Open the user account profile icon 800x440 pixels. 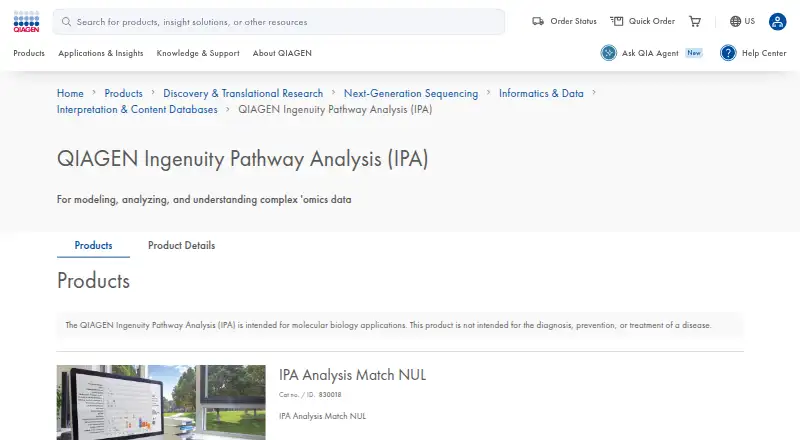click(x=778, y=21)
